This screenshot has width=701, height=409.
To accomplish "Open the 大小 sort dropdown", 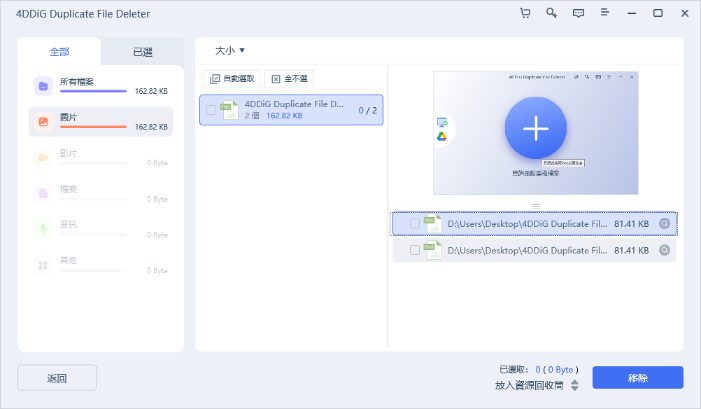I will coord(230,51).
